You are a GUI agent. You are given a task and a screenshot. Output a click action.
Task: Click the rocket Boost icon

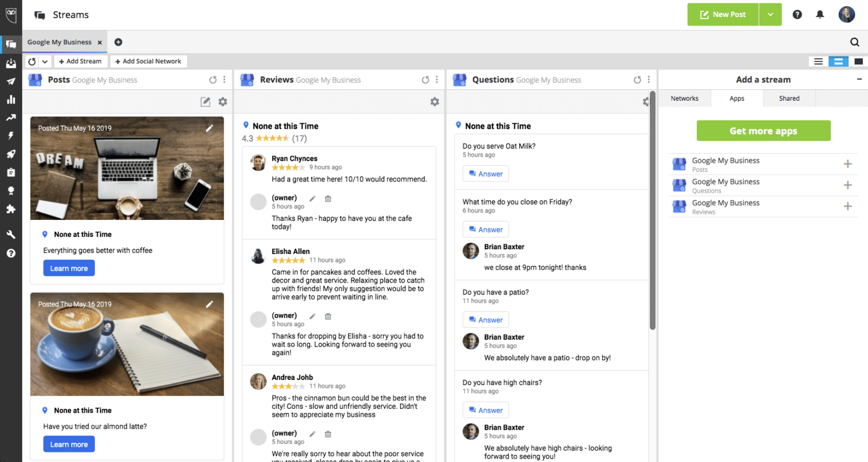pos(11,154)
